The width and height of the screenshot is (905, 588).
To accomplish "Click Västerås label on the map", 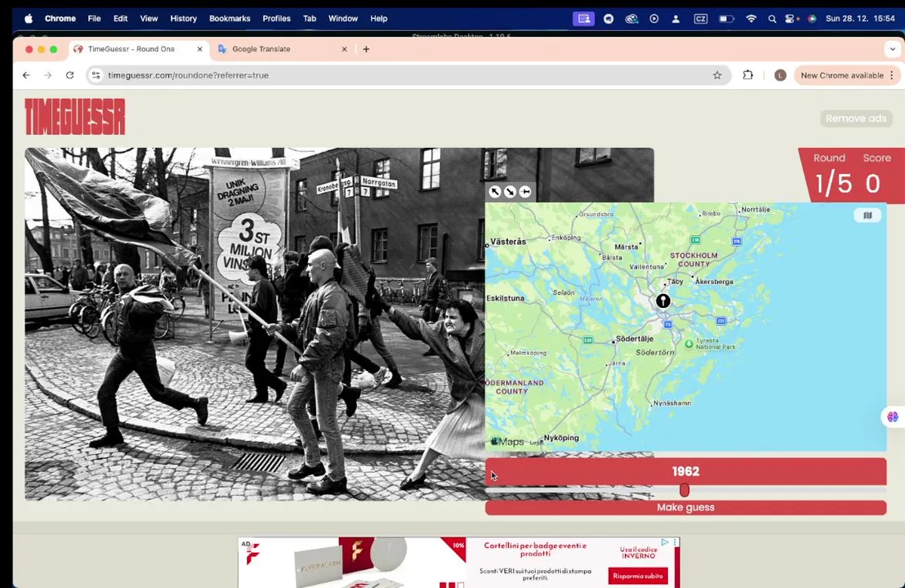I will click(508, 242).
